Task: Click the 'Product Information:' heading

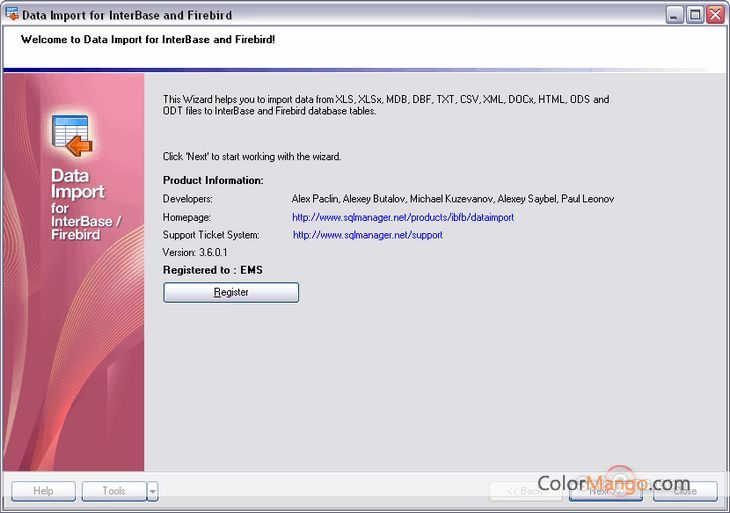Action: 213,181
